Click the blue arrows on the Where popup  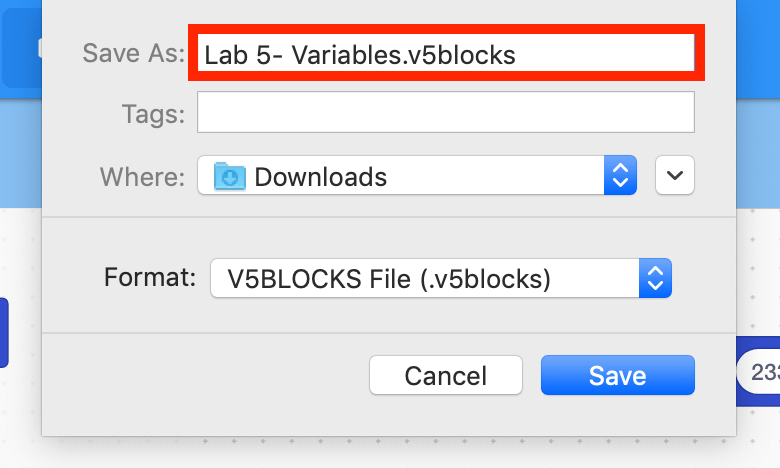tap(620, 175)
